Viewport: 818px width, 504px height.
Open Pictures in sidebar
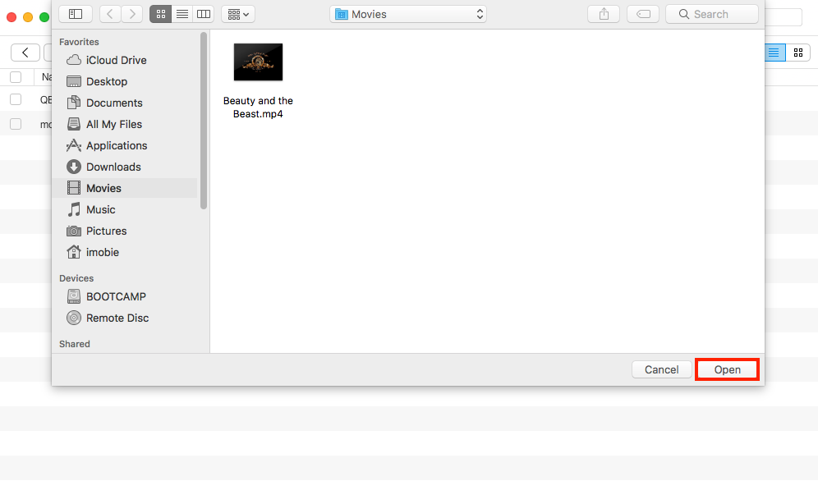tap(125, 231)
